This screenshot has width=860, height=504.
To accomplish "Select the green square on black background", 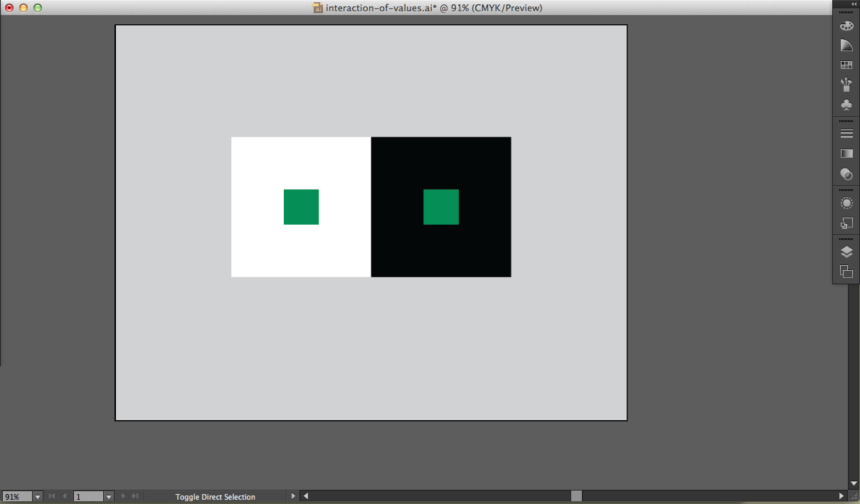I will coord(441,207).
